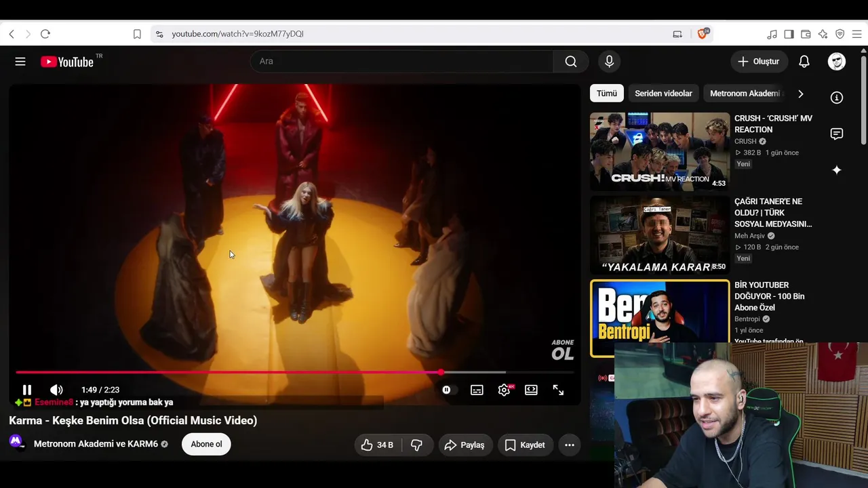Click the video title Karma - Keşke Benim Olsa
Screen dimensions: 868x488
coord(133,421)
